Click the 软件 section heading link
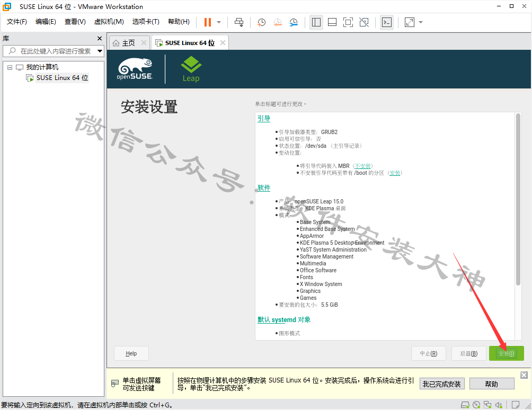This screenshot has height=410, width=532. [x=264, y=188]
